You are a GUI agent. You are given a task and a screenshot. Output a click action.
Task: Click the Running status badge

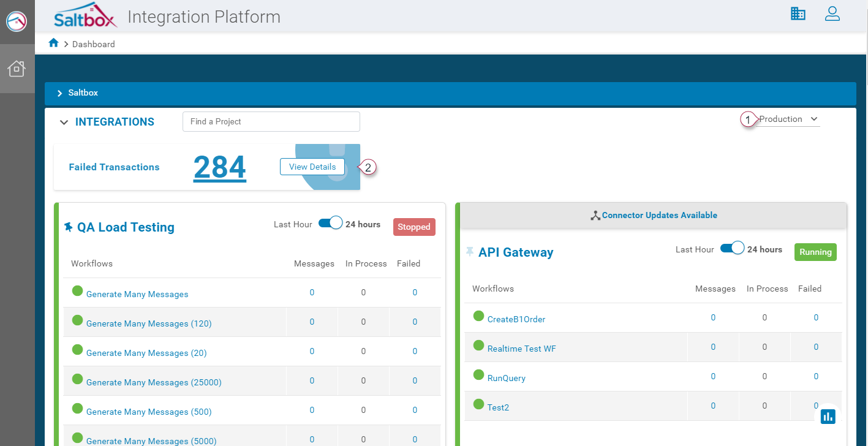pyautogui.click(x=815, y=252)
